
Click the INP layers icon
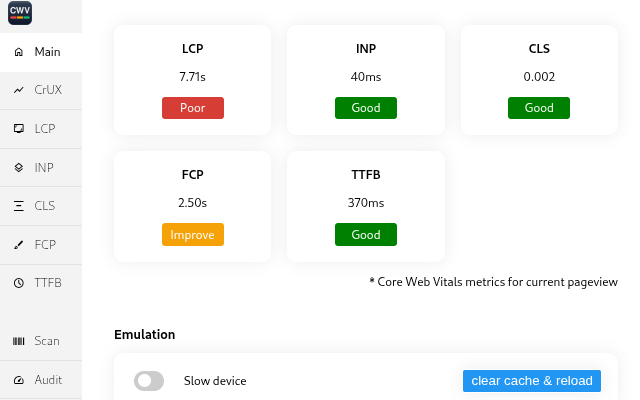tap(19, 168)
